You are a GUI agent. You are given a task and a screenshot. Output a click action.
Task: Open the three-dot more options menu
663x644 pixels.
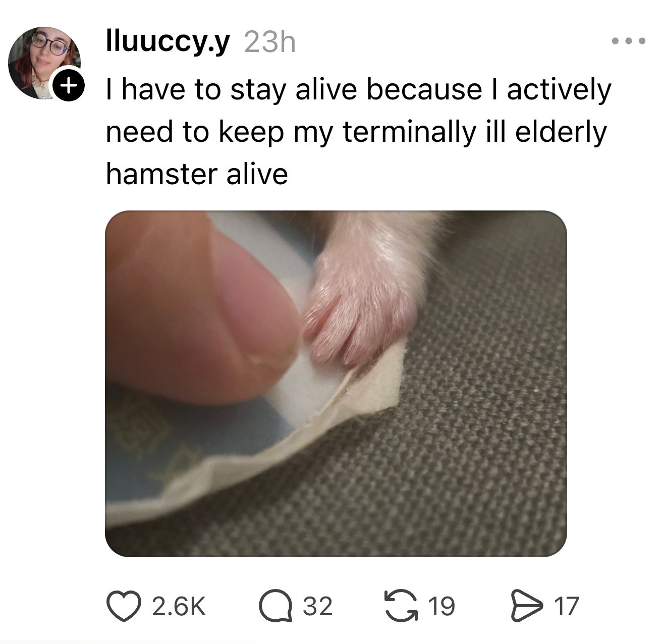coord(628,41)
